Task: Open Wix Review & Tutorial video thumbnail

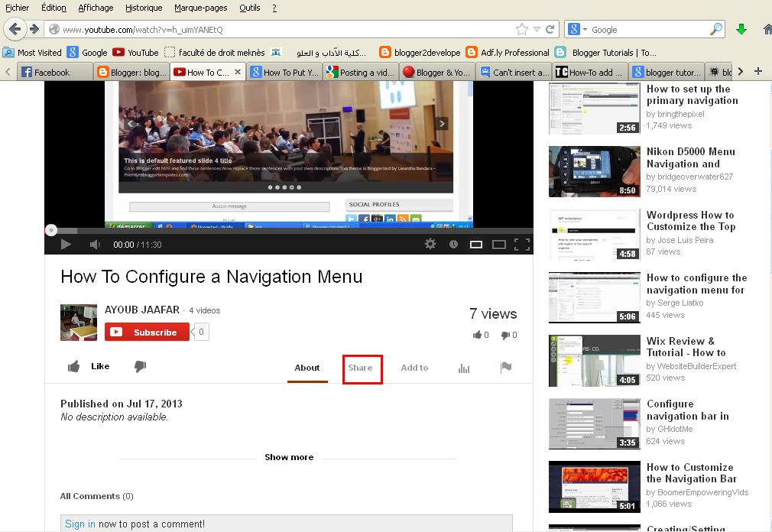Action: tap(594, 361)
